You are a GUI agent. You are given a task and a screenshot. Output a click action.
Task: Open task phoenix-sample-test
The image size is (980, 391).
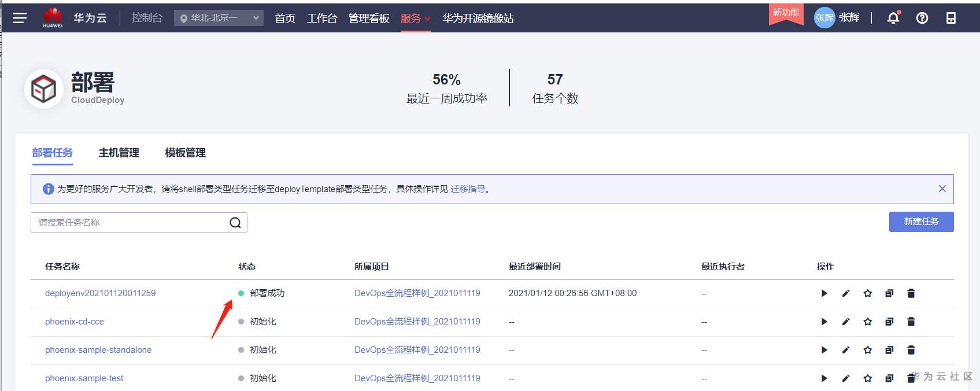[x=84, y=378]
